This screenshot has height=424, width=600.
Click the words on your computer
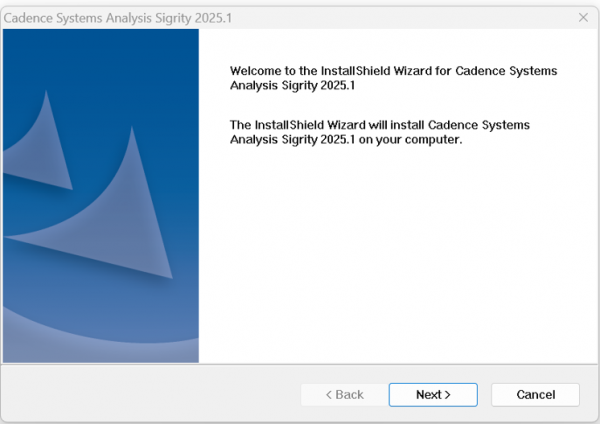point(410,140)
